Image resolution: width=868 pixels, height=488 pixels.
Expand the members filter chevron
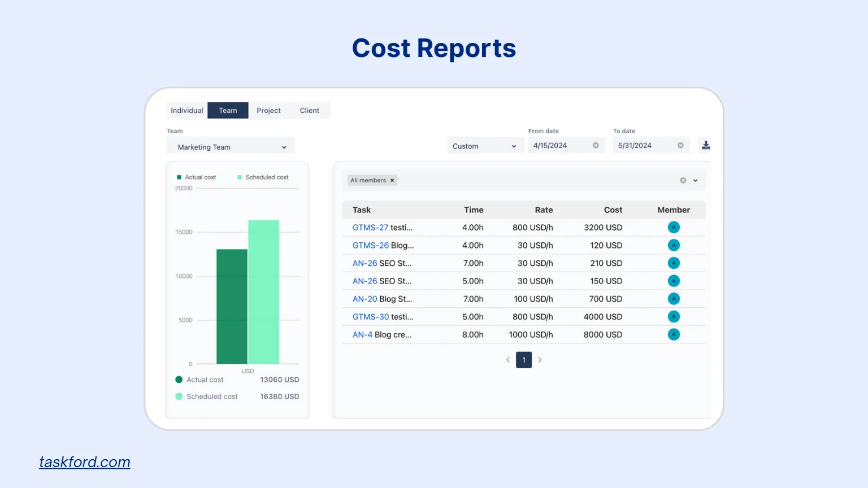(x=694, y=180)
